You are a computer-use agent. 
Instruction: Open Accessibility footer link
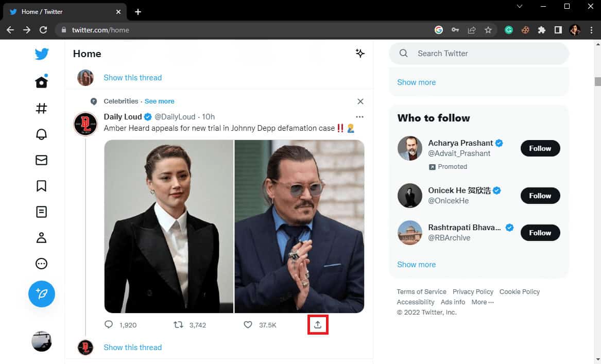point(416,302)
